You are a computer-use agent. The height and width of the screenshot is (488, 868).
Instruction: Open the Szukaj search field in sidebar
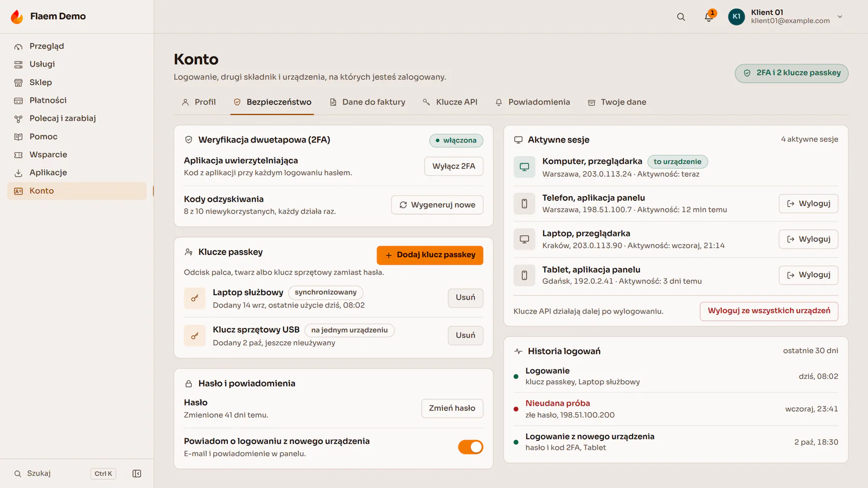(65, 473)
